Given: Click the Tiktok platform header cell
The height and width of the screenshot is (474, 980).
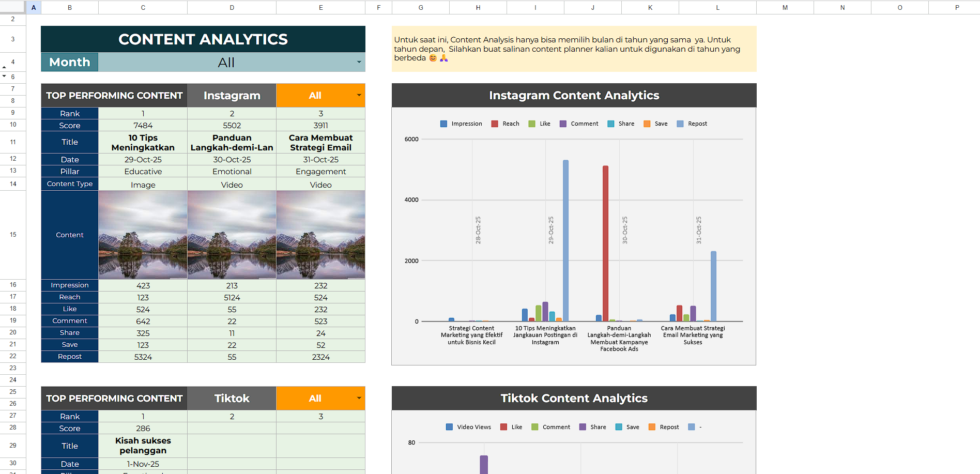Looking at the screenshot, I should tap(232, 399).
